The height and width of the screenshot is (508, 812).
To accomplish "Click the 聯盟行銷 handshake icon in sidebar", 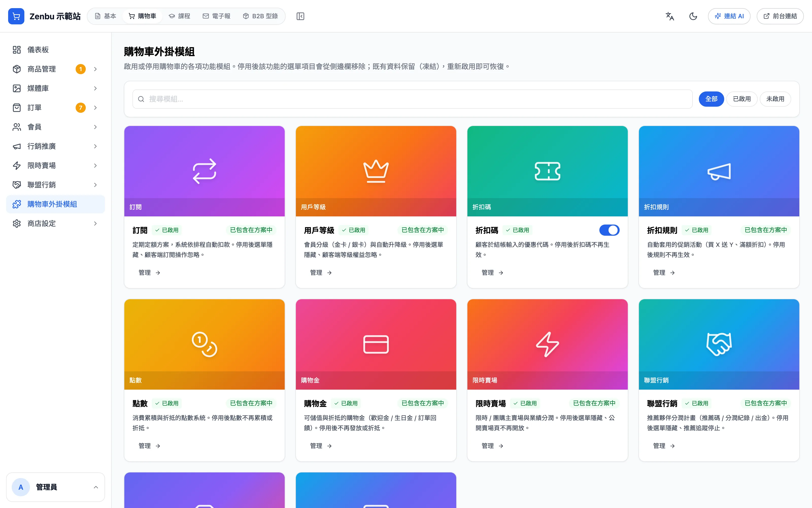I will click(17, 185).
